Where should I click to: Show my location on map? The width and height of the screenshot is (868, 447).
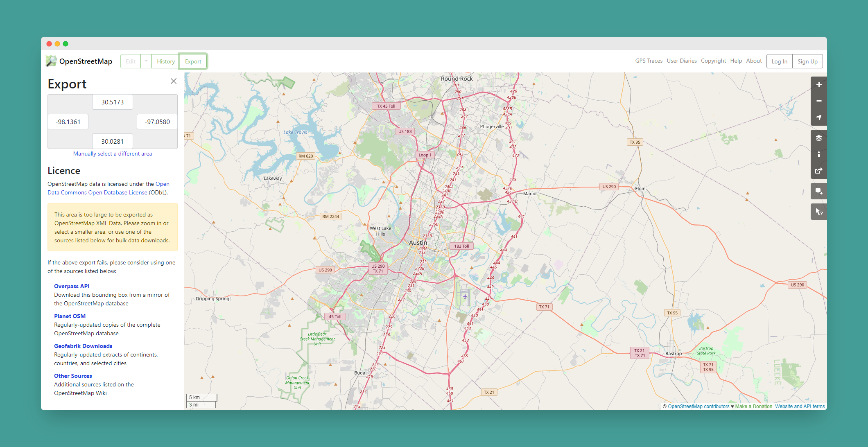pos(818,117)
